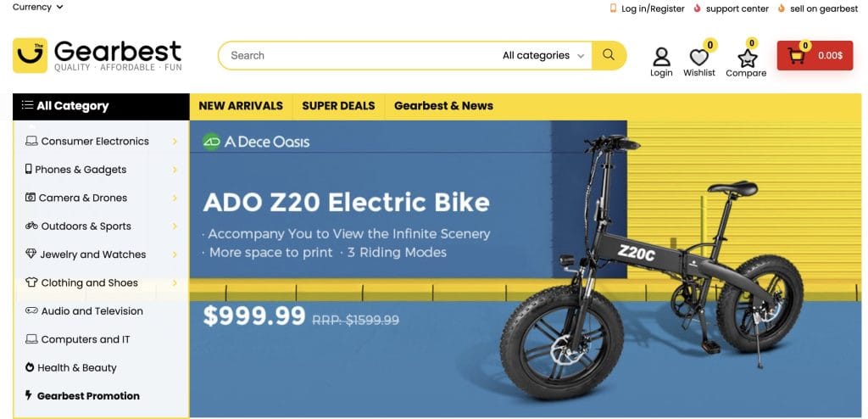This screenshot has width=868, height=419.
Task: Expand the Clothing and Shoes arrow
Action: click(x=175, y=283)
